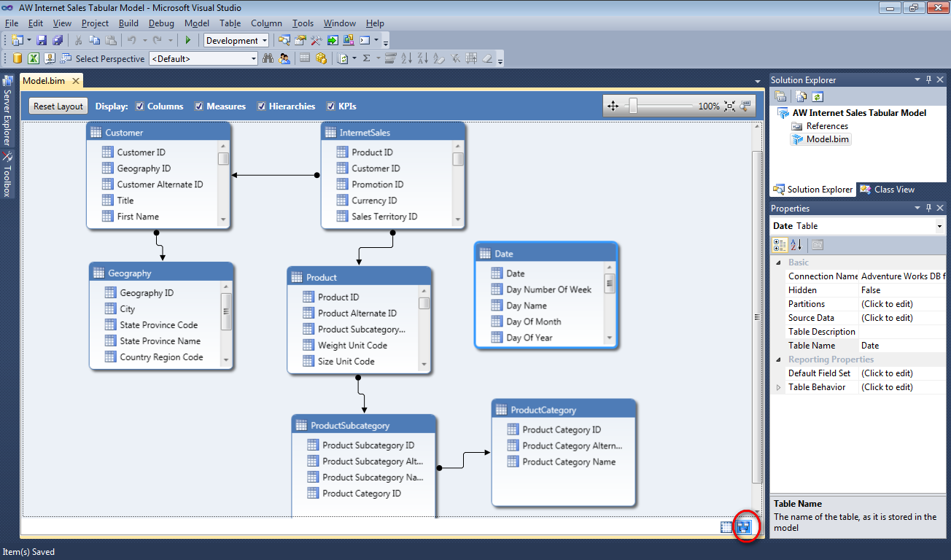Open the Server Explorer side tab

(x=7, y=112)
